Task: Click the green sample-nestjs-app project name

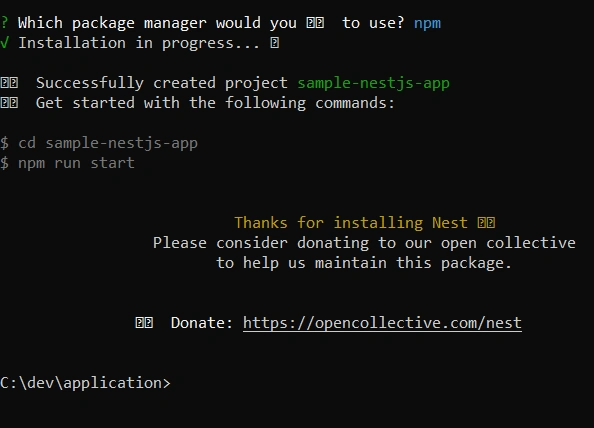Action: coord(374,83)
